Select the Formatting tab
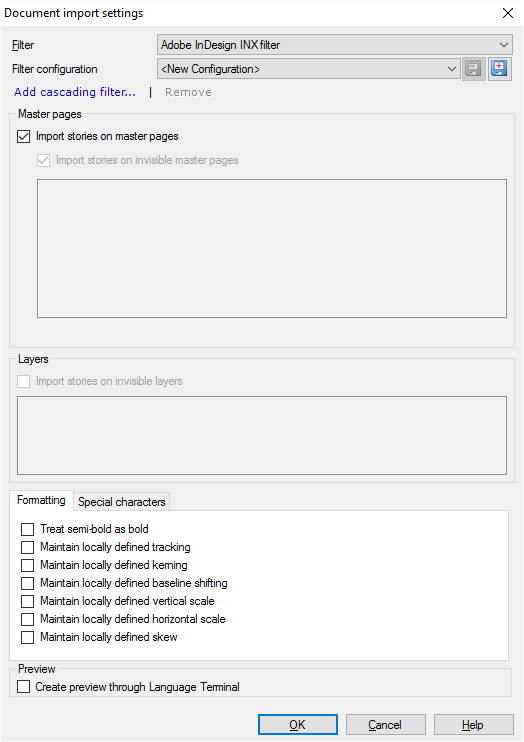This screenshot has height=742, width=524. (41, 500)
